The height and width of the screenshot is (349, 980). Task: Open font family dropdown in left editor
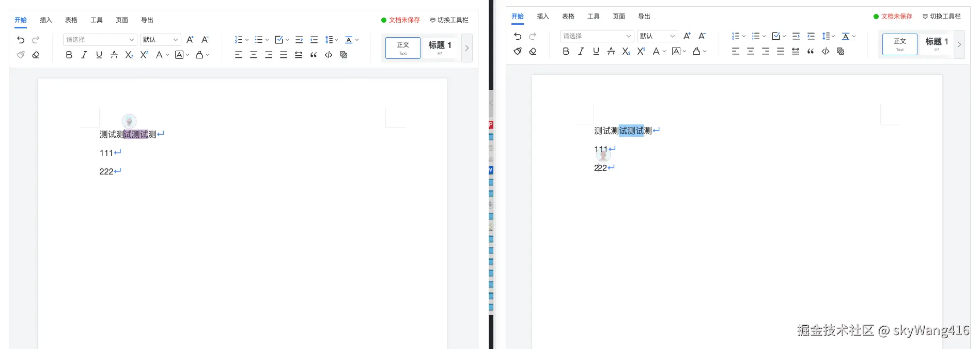[100, 40]
